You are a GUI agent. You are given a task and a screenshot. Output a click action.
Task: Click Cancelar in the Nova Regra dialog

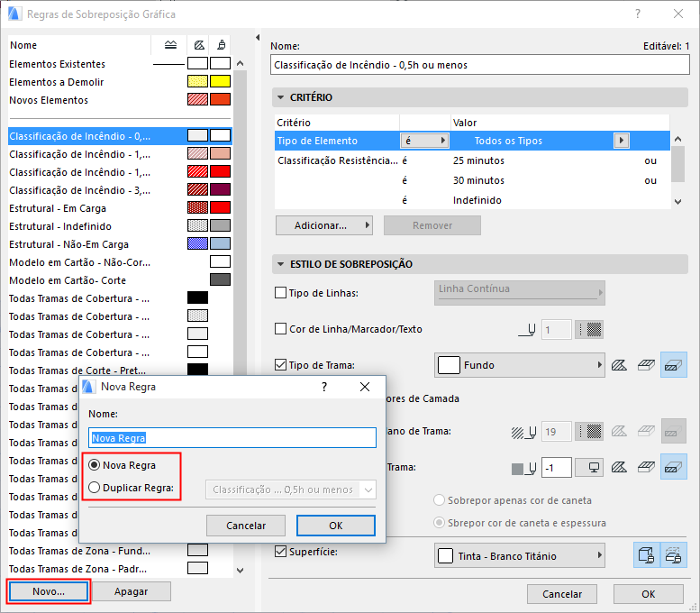tap(246, 526)
